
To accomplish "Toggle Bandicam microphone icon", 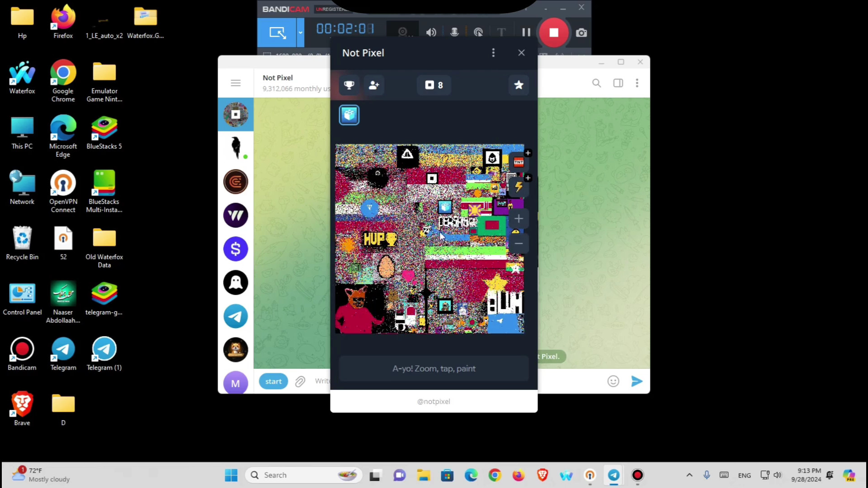I will point(454,33).
